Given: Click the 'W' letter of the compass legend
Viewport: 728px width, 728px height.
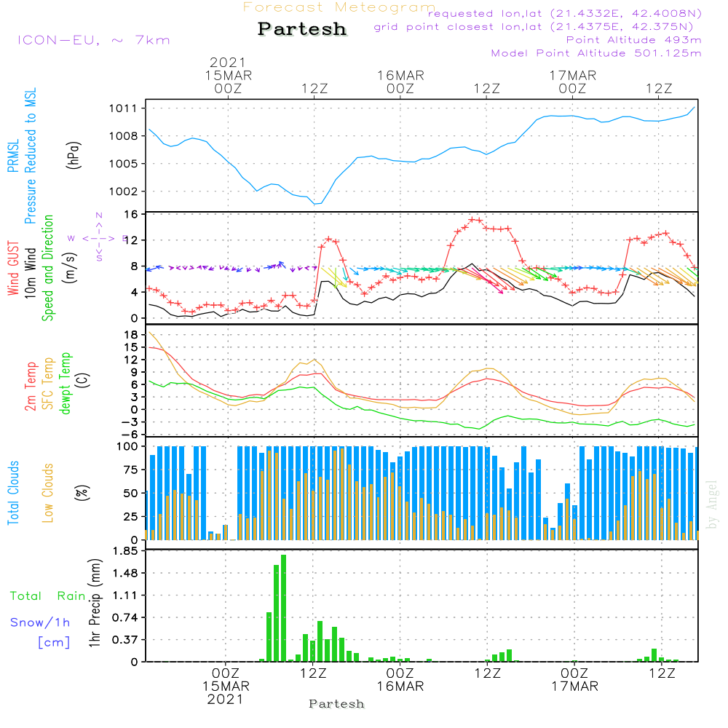Looking at the screenshot, I should [71, 238].
